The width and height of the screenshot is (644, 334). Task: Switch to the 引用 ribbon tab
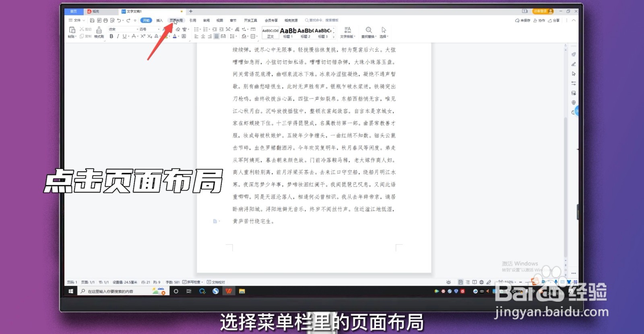(193, 20)
